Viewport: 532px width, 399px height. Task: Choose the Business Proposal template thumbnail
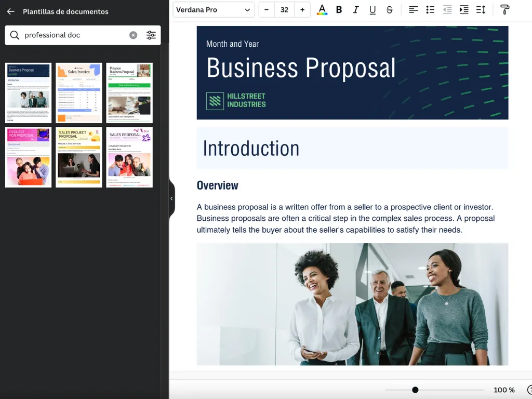point(28,93)
